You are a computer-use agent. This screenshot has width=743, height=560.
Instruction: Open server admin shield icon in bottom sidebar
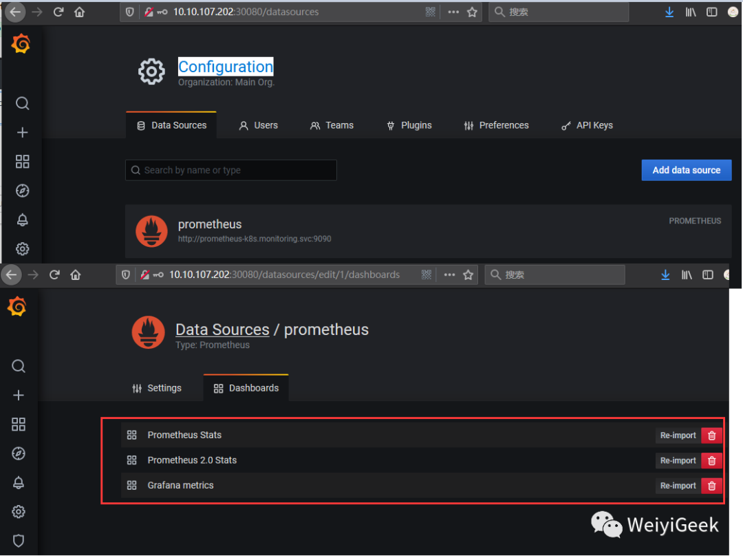19,541
